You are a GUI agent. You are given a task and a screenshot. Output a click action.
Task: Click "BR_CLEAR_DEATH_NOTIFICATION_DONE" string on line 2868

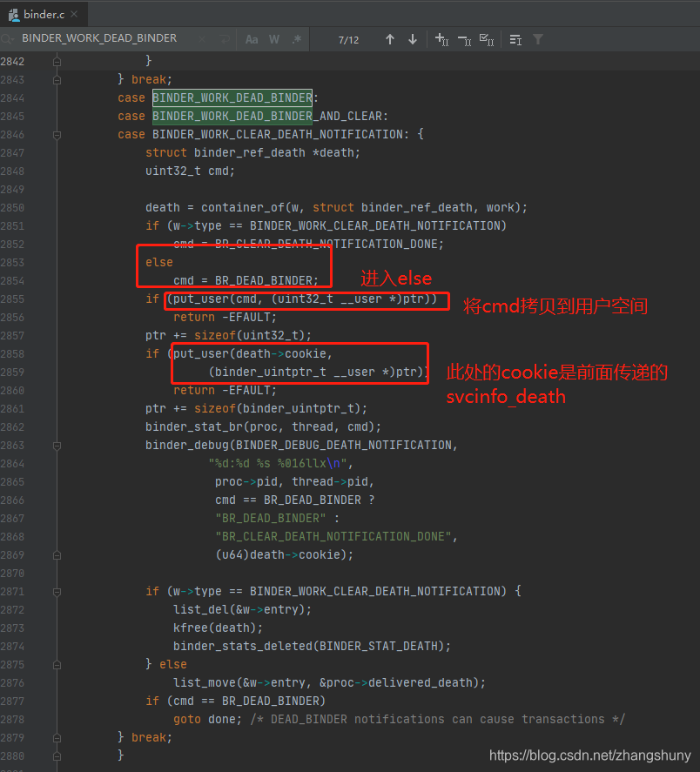(333, 537)
